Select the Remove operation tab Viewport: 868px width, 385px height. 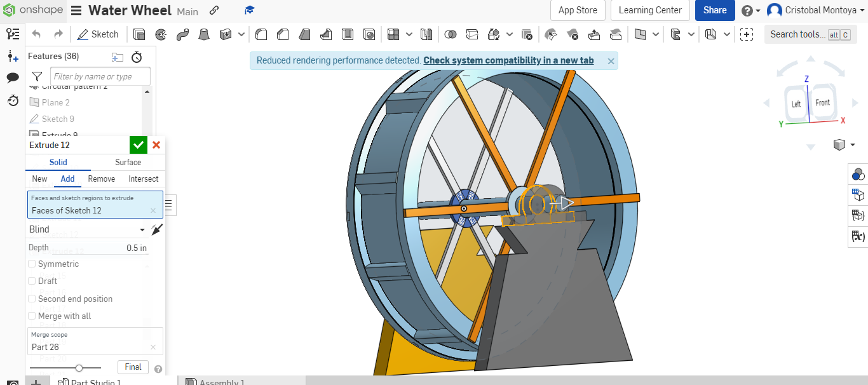tap(102, 179)
